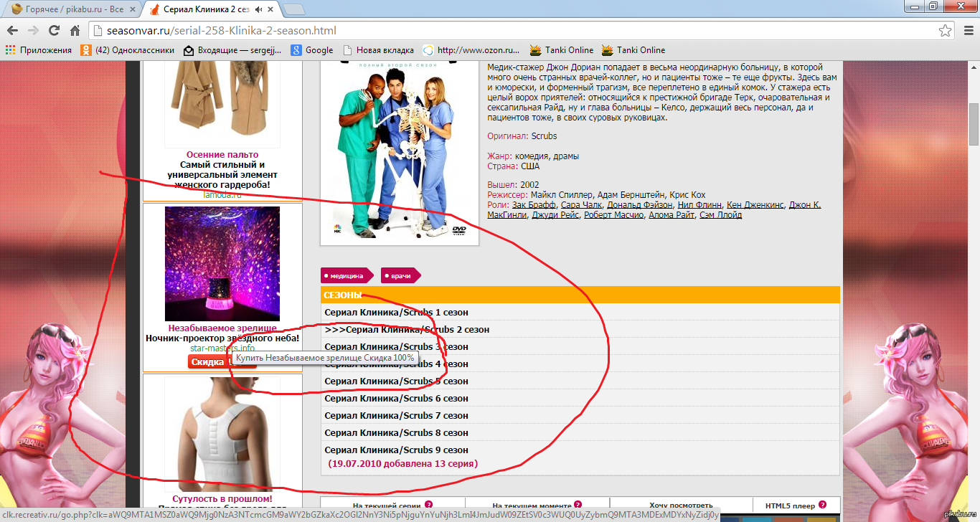Open the Chrome hamburger menu
980x522 pixels.
point(966,31)
